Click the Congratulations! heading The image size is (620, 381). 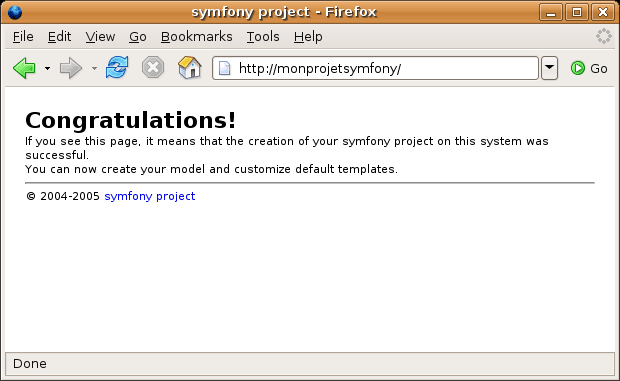point(130,120)
